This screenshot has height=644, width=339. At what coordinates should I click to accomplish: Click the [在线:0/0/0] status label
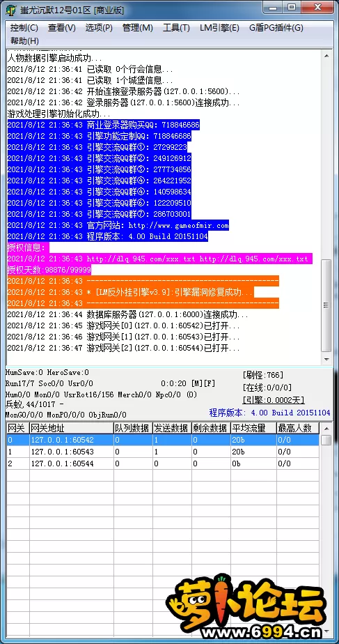pos(267,388)
